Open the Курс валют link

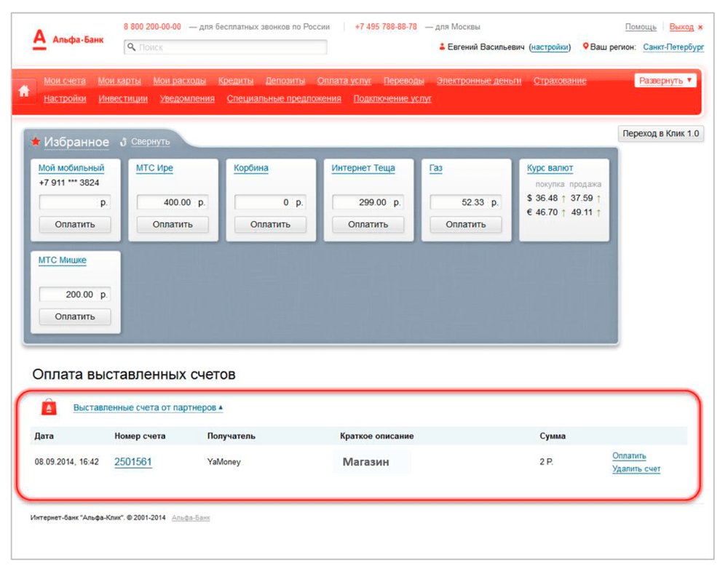point(550,168)
